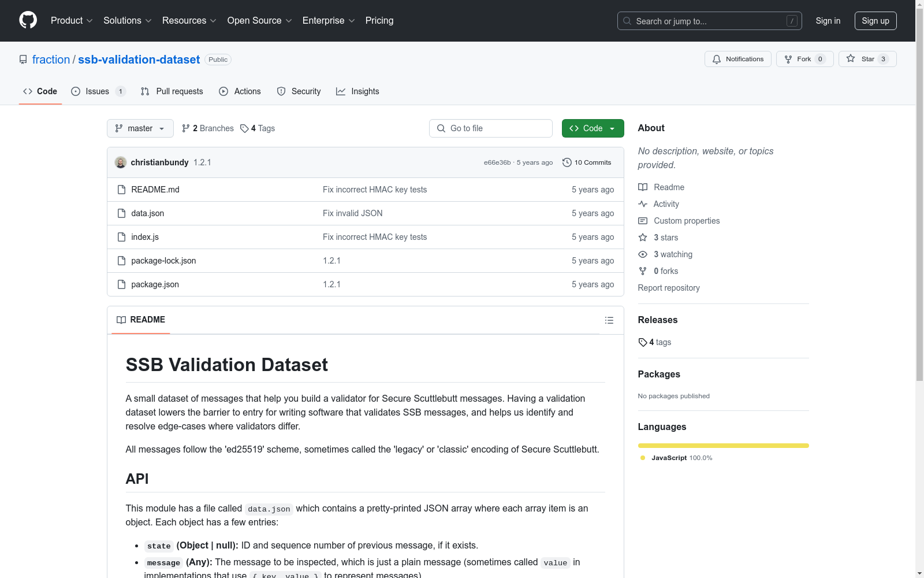Click the commits history clock icon
This screenshot has height=578, width=924.
coord(567,162)
